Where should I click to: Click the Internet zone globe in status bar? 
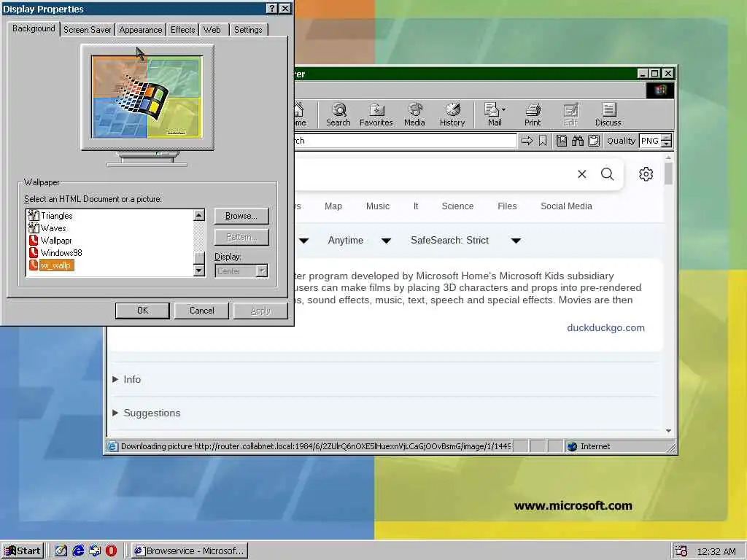[572, 446]
